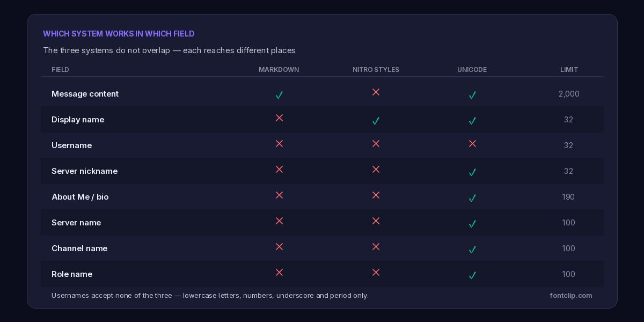This screenshot has width=644, height=322.
Task: Click the Nitro Styles checkmark for Display name
Action: (376, 121)
